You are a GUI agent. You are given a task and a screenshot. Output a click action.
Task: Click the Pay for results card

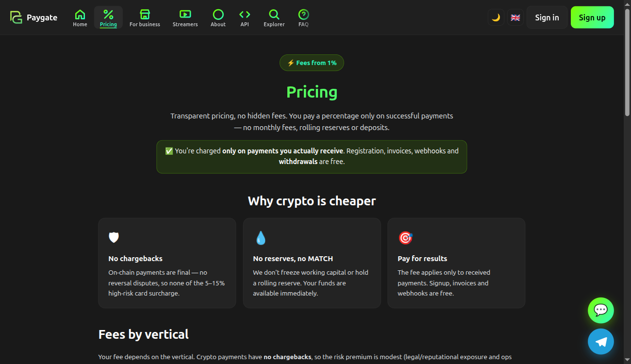point(456,263)
